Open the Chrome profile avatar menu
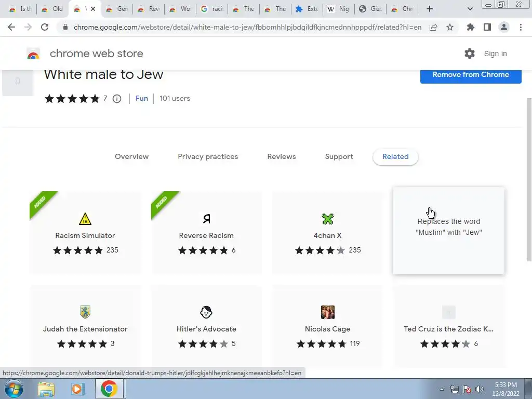The width and height of the screenshot is (532, 399). [504, 27]
